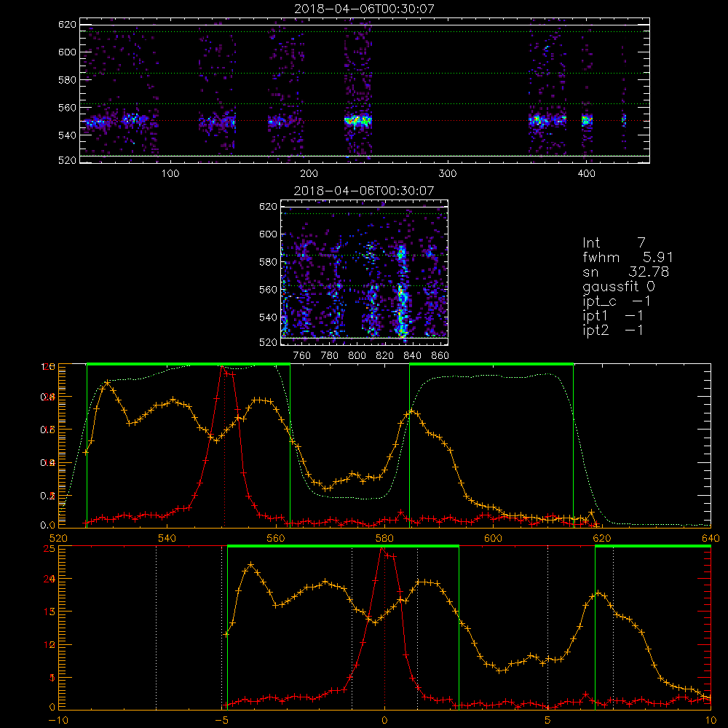The image size is (728, 728).
Task: Click the thick green bar spanning 584–615 in the third plot
Action: (491, 364)
